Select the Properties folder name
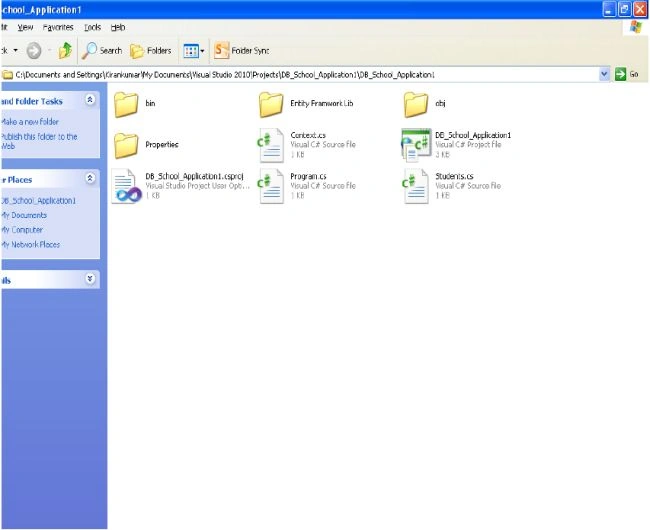 point(162,145)
